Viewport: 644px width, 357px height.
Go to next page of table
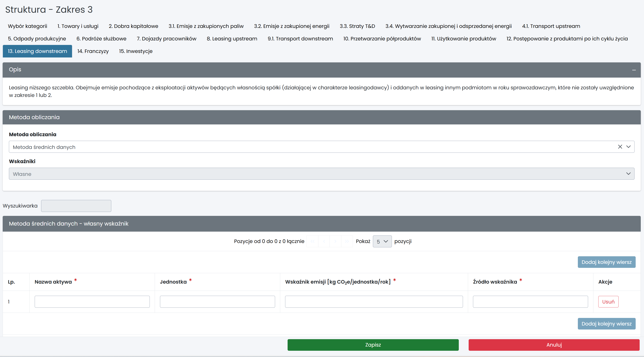click(335, 241)
